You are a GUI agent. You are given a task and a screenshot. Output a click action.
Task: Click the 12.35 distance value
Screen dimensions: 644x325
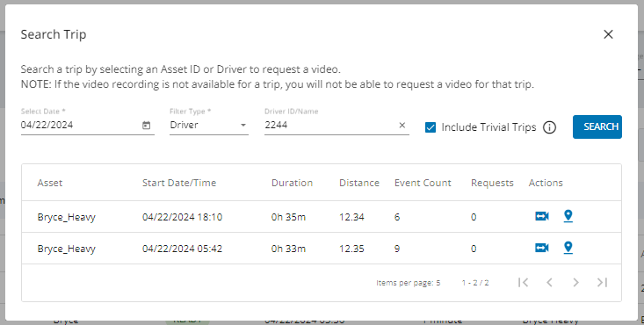tap(351, 249)
